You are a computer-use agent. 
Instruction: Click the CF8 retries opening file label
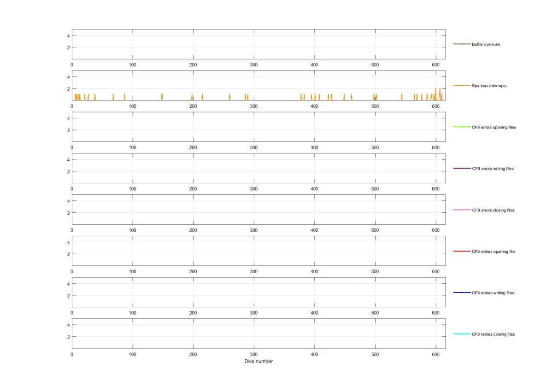pyautogui.click(x=493, y=252)
